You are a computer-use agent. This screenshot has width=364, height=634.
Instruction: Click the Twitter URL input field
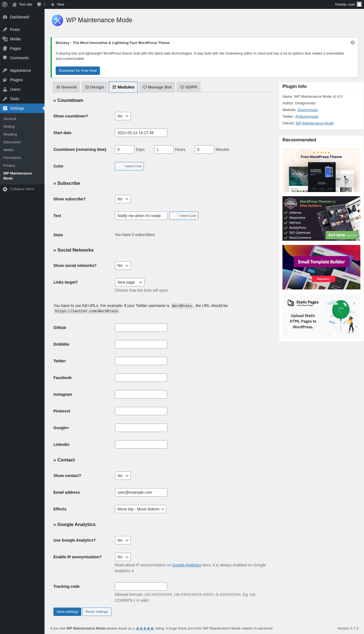pyautogui.click(x=141, y=361)
